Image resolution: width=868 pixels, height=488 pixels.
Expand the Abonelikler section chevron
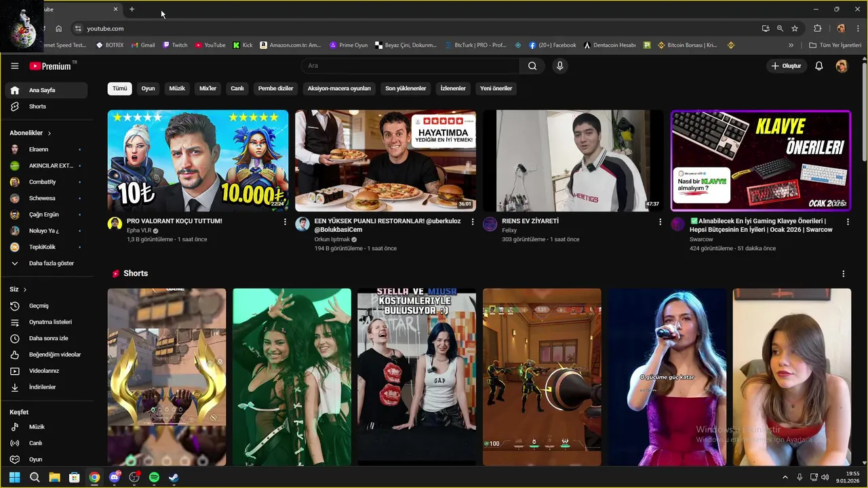(x=50, y=133)
